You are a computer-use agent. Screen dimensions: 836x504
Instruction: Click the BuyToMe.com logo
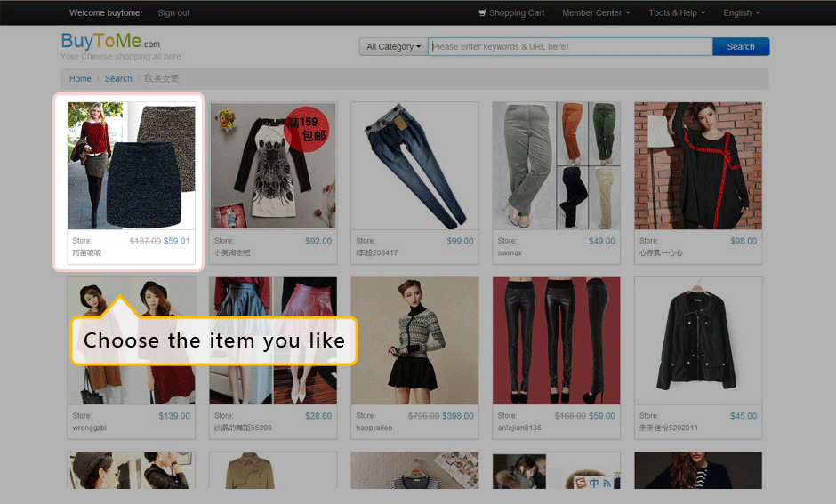click(x=110, y=42)
